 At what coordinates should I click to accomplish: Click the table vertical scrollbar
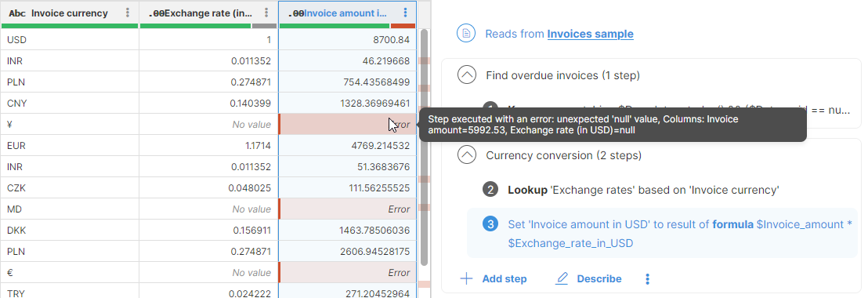(x=424, y=147)
